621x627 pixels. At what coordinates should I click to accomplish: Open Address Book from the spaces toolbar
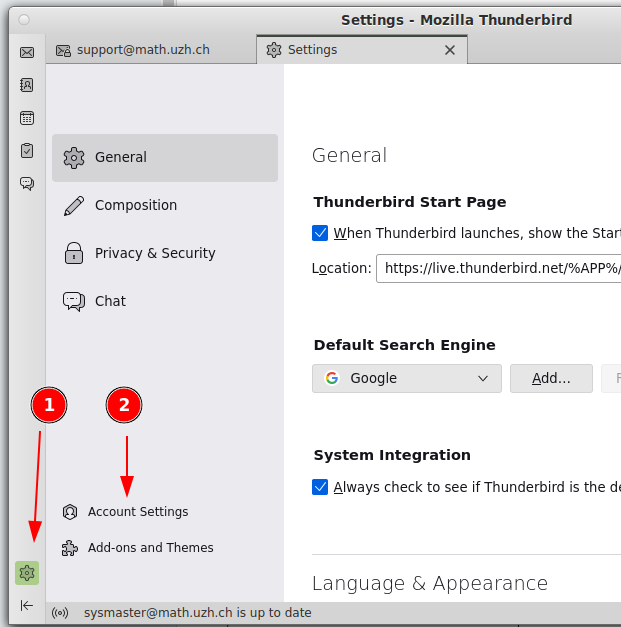27,85
